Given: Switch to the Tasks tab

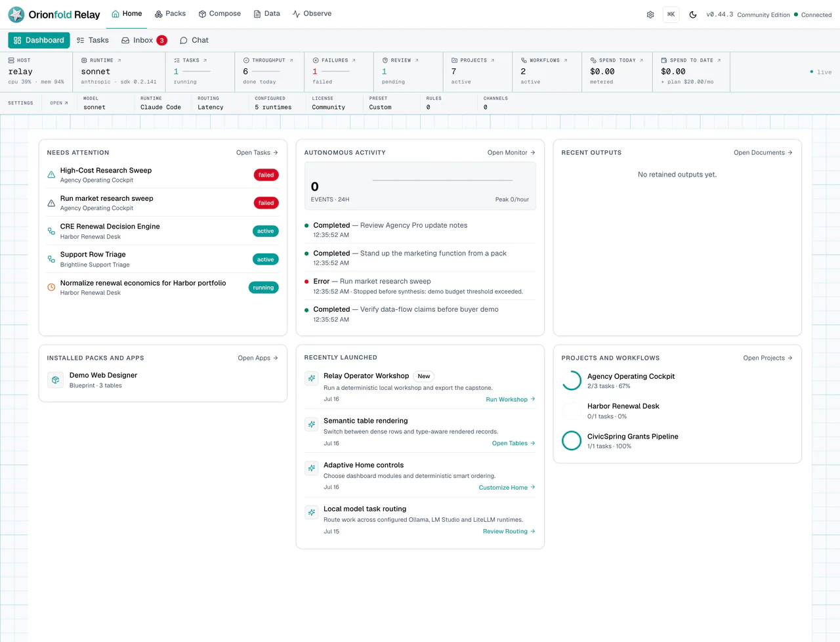Looking at the screenshot, I should click(x=93, y=40).
